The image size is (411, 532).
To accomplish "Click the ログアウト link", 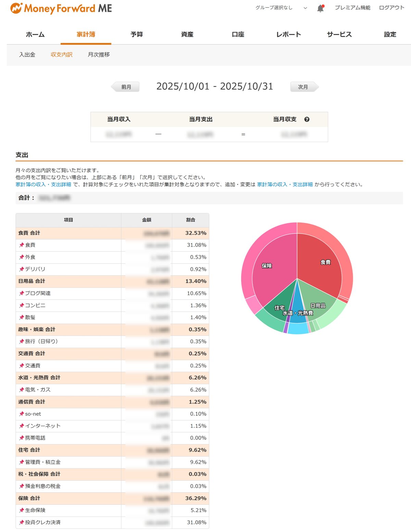I will [391, 8].
